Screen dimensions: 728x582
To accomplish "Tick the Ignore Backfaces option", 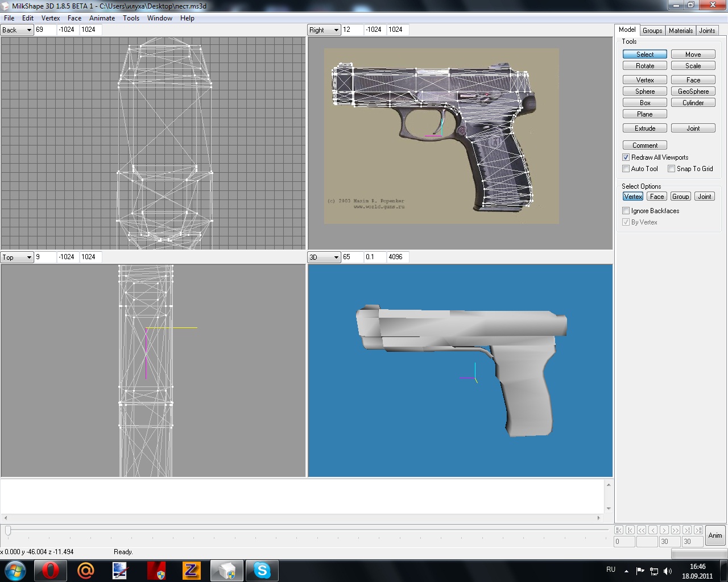I will click(626, 211).
